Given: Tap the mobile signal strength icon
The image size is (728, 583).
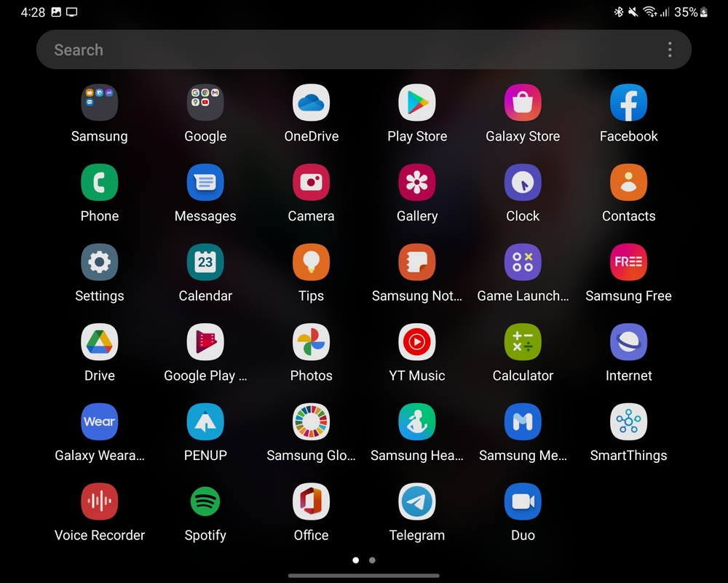Looking at the screenshot, I should pos(665,12).
